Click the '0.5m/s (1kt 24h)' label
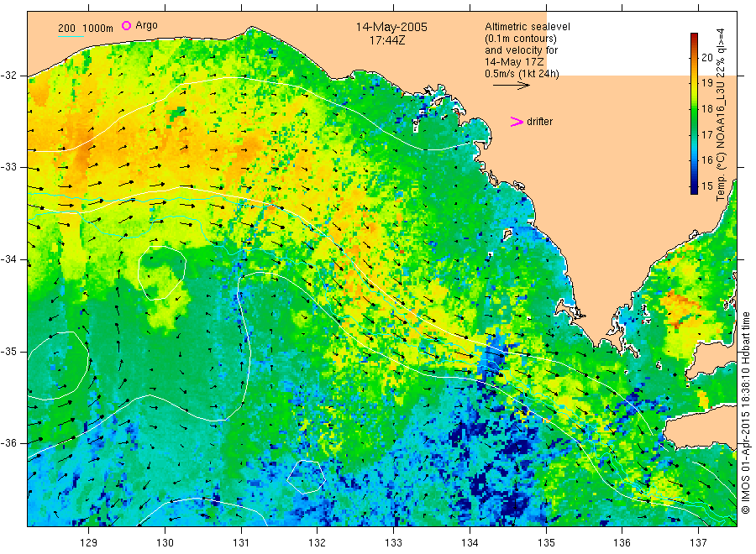756x554 pixels. pyautogui.click(x=522, y=74)
